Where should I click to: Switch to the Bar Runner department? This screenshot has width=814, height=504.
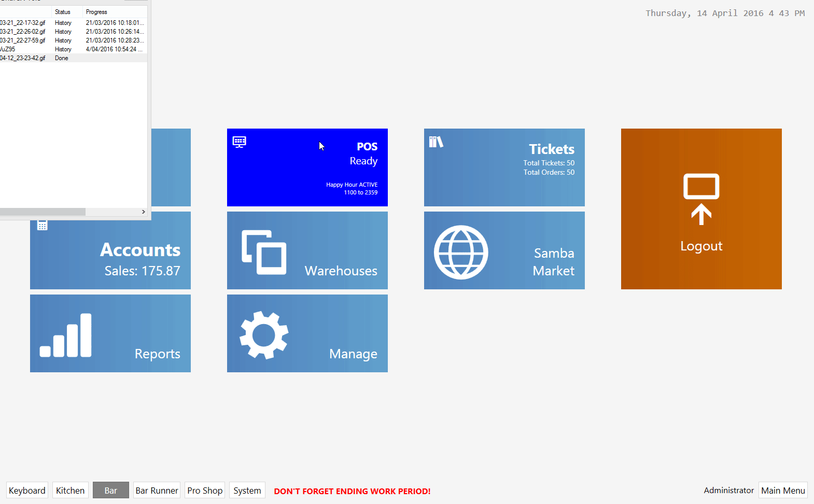(x=157, y=491)
